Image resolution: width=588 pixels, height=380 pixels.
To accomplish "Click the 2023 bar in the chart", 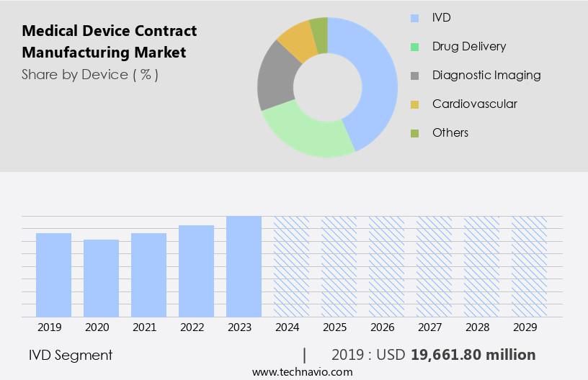I will (244, 266).
